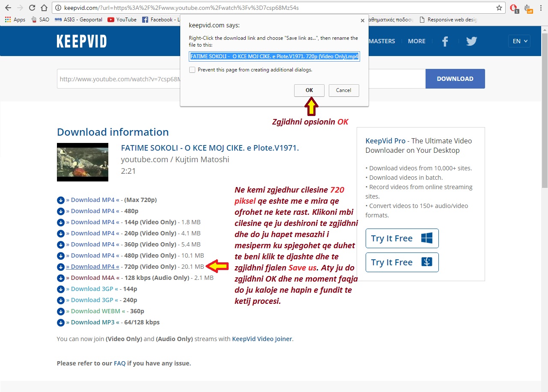Open the MORE menu item

(x=417, y=41)
